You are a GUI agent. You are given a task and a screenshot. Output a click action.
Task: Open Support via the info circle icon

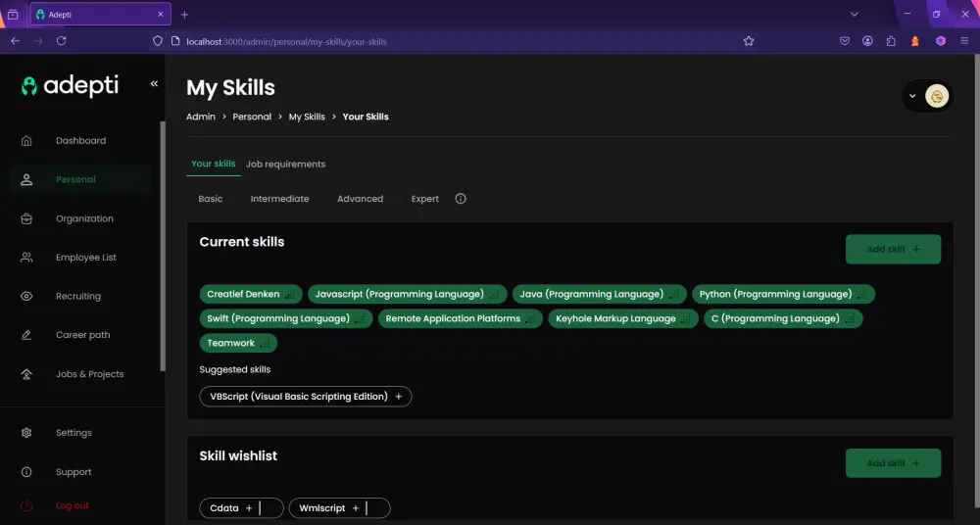[x=26, y=472]
